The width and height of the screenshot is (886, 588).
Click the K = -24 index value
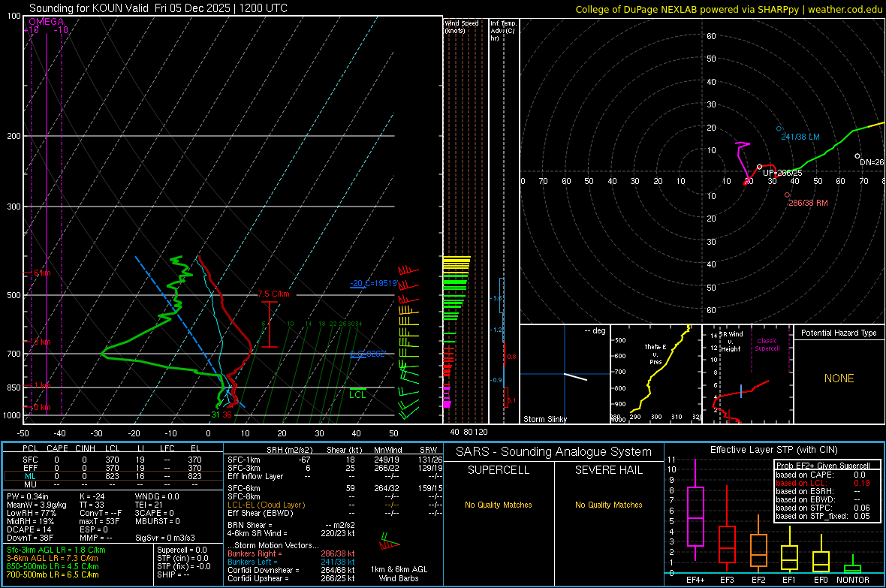[92, 496]
